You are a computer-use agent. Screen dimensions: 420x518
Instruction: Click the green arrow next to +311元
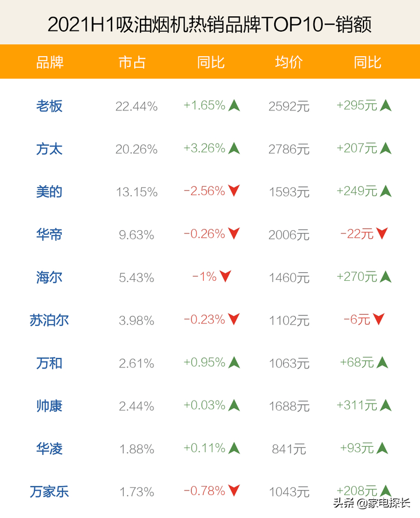pyautogui.click(x=386, y=405)
